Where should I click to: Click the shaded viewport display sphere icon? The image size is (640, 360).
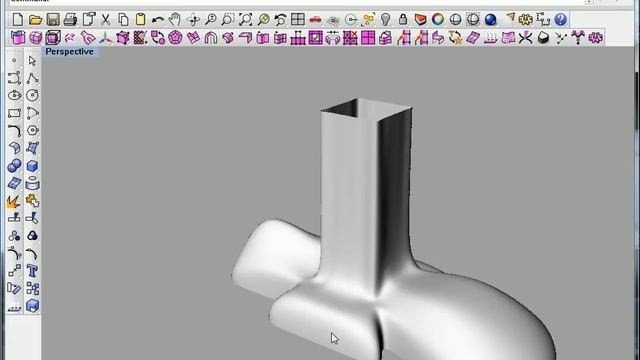coord(456,19)
